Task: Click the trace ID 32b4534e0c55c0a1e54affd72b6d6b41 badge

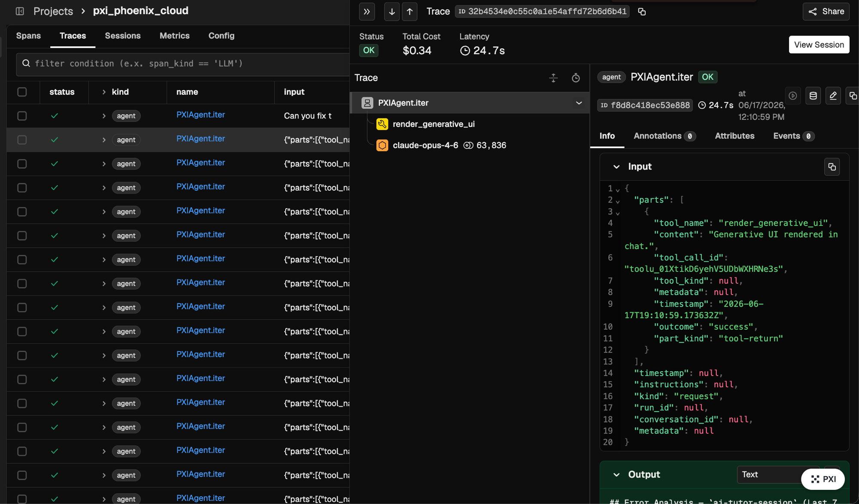Action: (542, 12)
